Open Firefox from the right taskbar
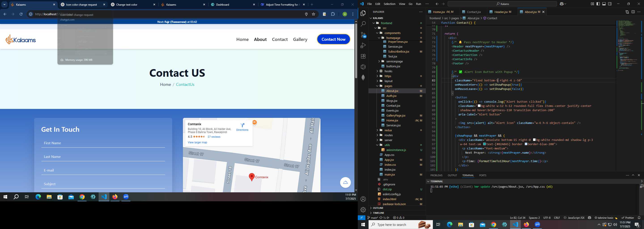 pos(526,225)
